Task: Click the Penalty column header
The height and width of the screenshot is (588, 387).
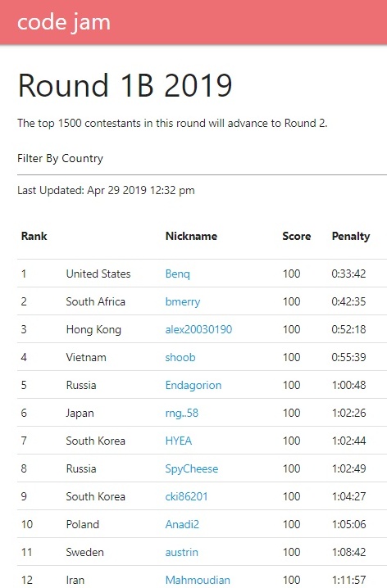Action: [x=351, y=236]
